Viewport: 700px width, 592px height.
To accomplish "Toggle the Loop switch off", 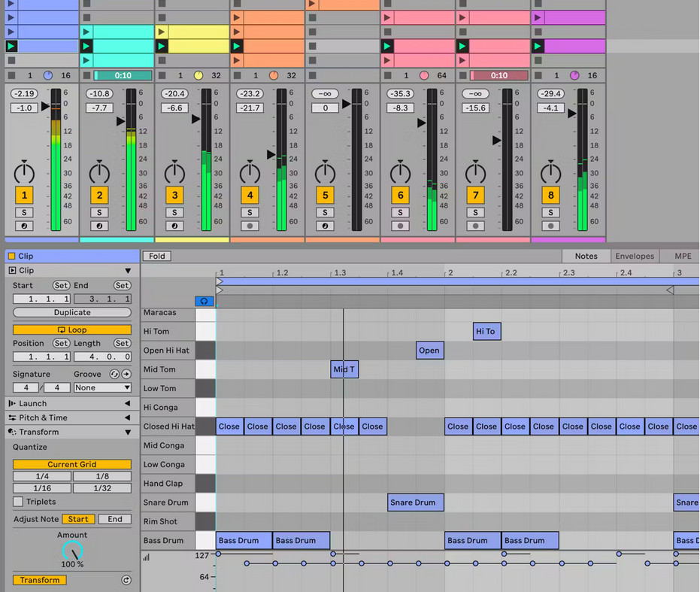I will pyautogui.click(x=72, y=329).
